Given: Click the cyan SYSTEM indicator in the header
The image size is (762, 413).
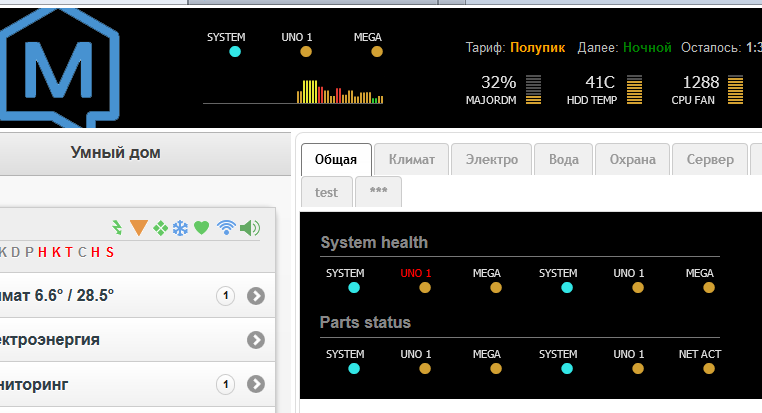Looking at the screenshot, I should click(x=235, y=51).
